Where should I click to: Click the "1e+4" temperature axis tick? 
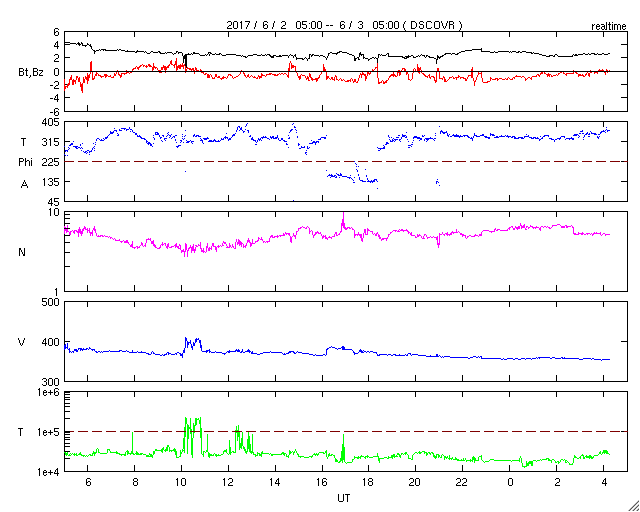pos(48,472)
